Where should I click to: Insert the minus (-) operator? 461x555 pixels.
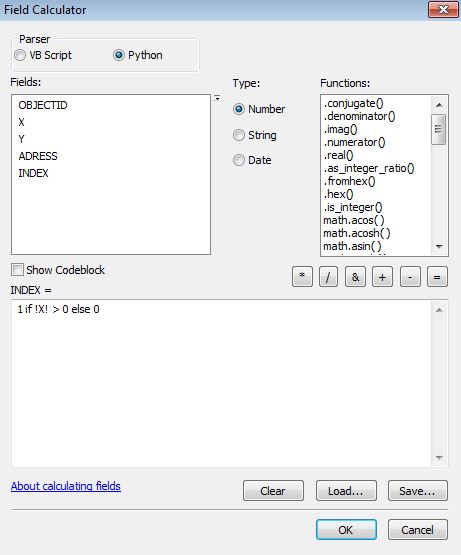[x=410, y=277]
